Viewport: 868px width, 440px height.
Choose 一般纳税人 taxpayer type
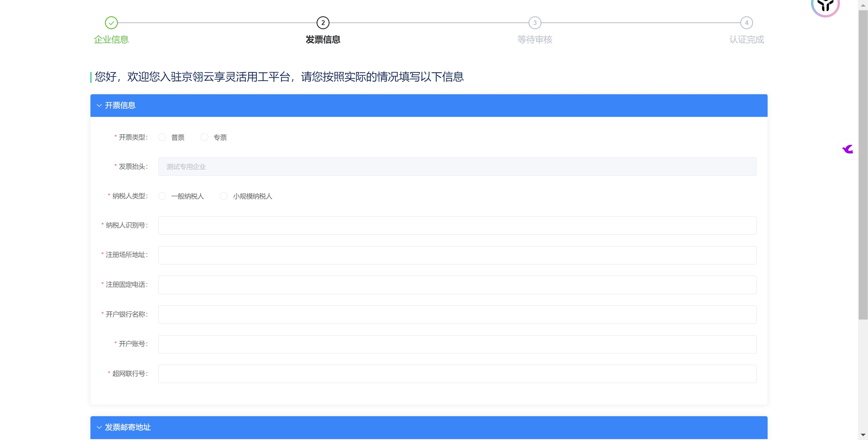point(162,196)
